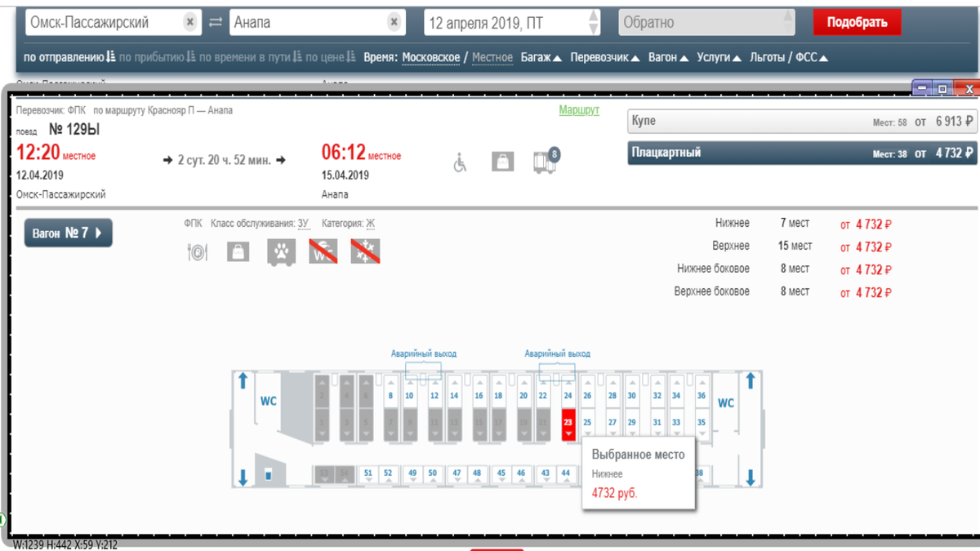Image resolution: width=980 pixels, height=551 pixels.
Task: Click the up arrow at car's left end
Action: click(x=243, y=380)
